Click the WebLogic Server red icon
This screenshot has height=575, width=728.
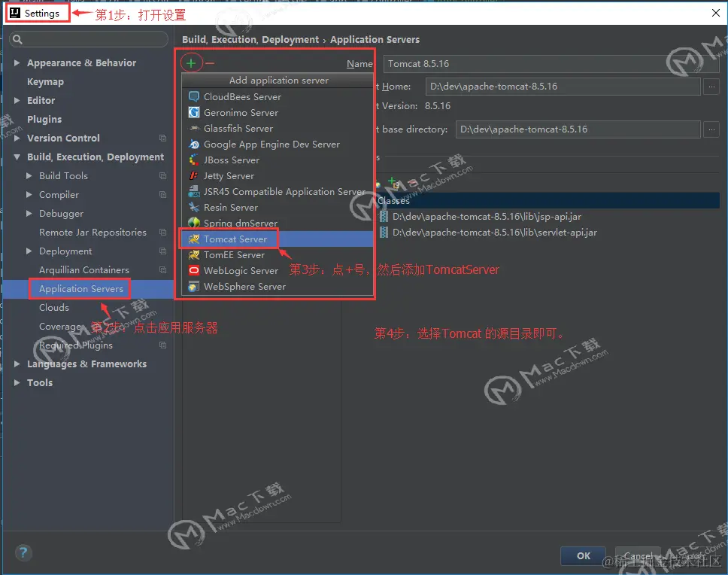click(193, 270)
